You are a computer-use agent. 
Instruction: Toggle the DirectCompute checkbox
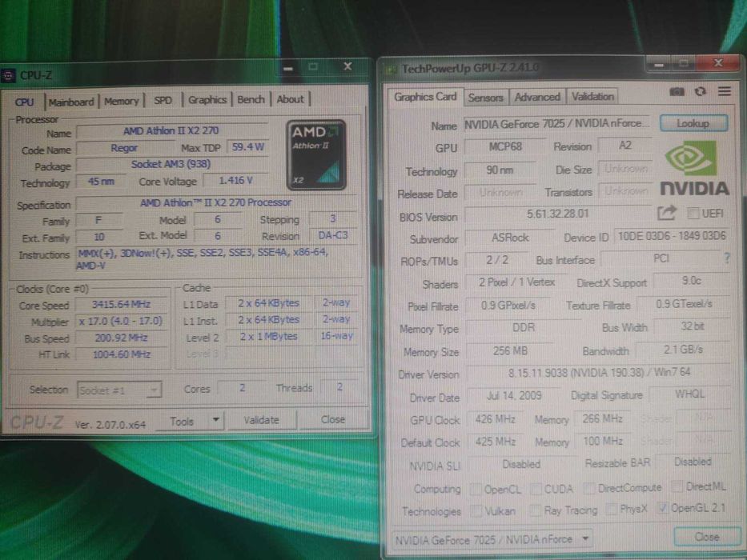click(590, 488)
